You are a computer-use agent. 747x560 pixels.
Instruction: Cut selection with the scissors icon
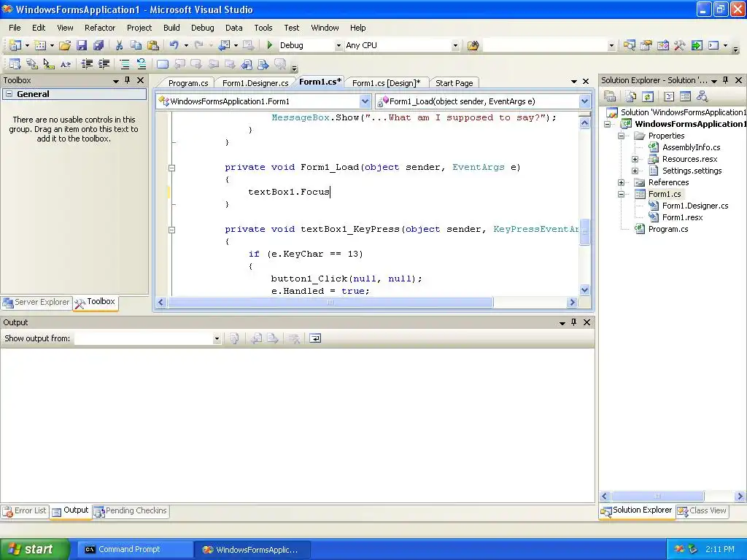pos(119,45)
